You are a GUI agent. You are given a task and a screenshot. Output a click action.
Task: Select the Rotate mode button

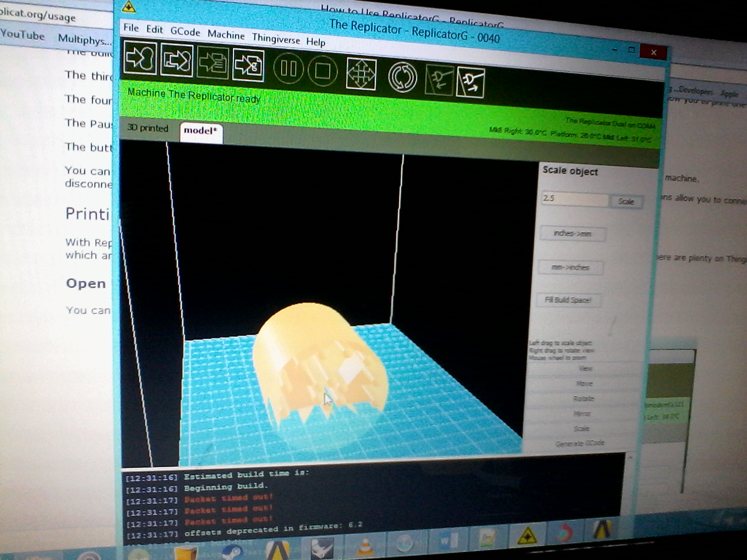[x=583, y=399]
